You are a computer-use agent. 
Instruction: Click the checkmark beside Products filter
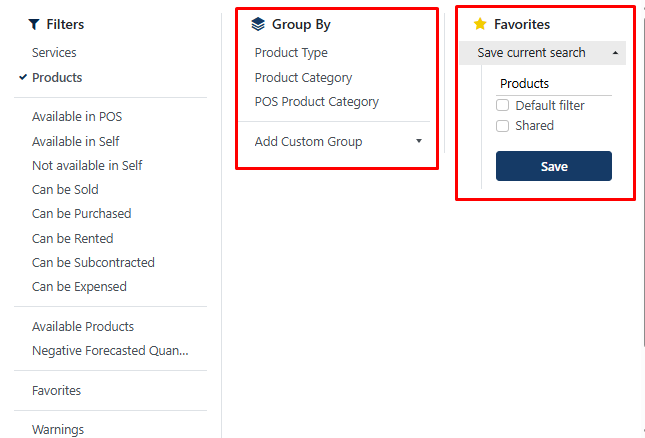23,77
